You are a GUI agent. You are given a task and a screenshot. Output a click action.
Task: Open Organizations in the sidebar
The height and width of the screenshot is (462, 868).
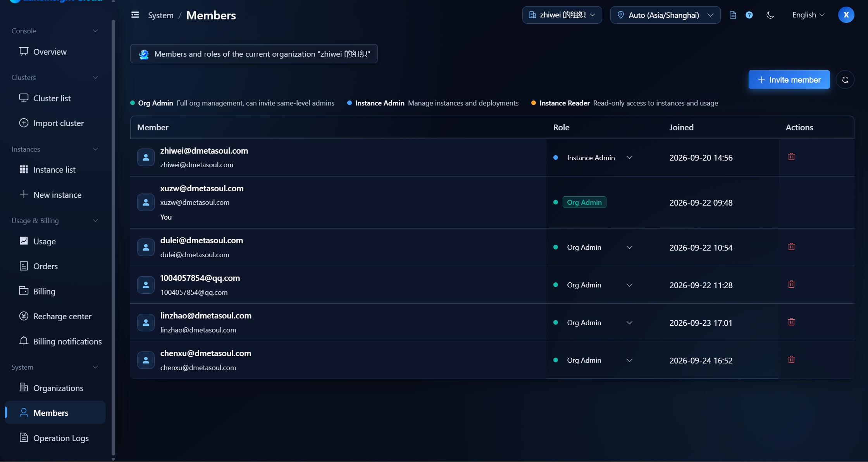(x=55, y=388)
